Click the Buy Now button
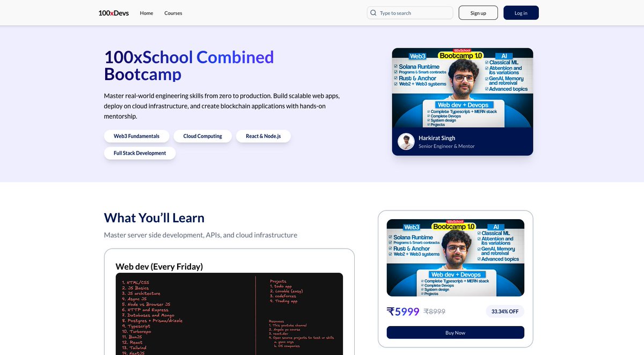The width and height of the screenshot is (644, 355). pyautogui.click(x=456, y=332)
